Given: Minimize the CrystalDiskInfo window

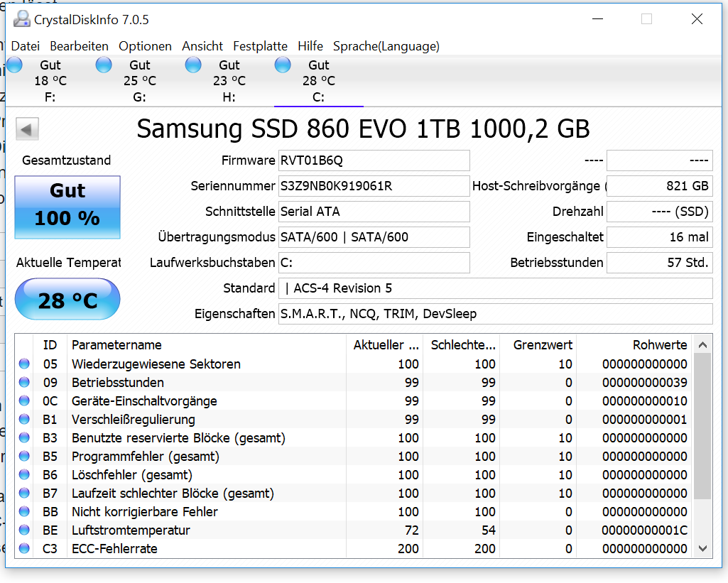Looking at the screenshot, I should tap(597, 19).
